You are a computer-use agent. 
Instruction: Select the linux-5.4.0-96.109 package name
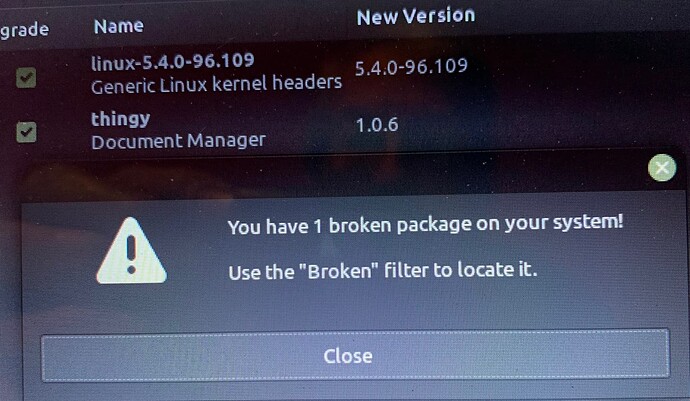(172, 61)
